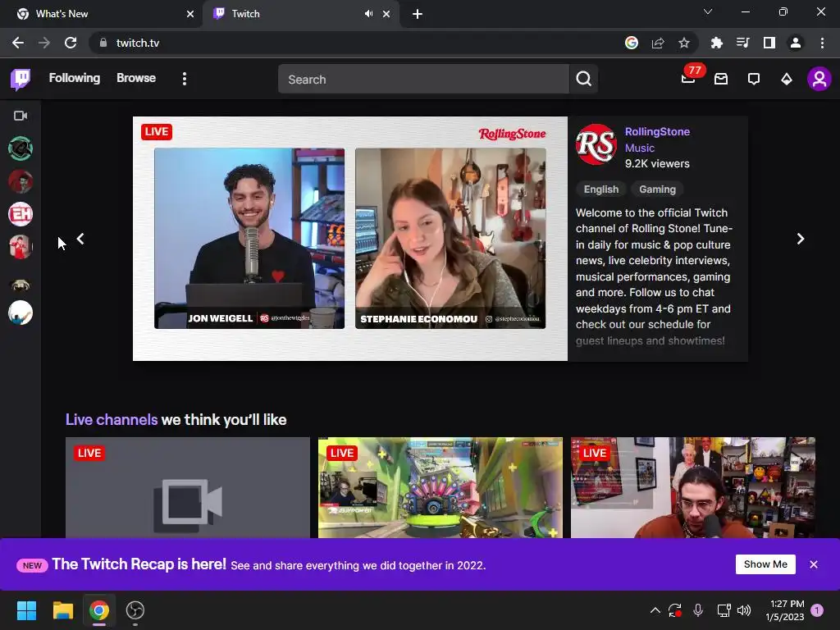Select the Gaming tag
The width and height of the screenshot is (840, 630).
coord(657,189)
